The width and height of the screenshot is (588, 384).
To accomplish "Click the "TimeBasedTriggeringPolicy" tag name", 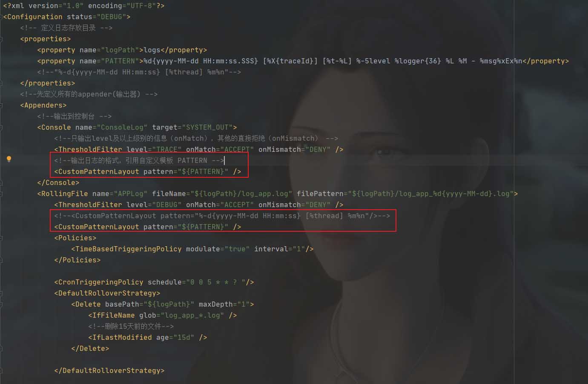I will pos(129,249).
